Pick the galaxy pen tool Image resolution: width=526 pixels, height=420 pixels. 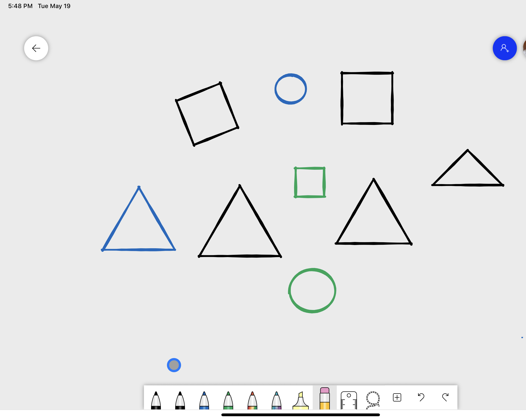tap(276, 400)
